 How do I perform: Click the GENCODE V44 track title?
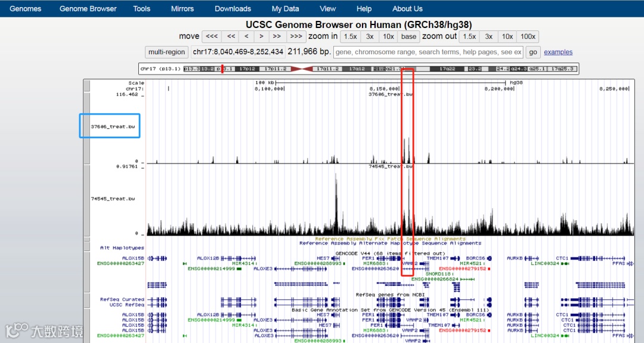(x=390, y=254)
